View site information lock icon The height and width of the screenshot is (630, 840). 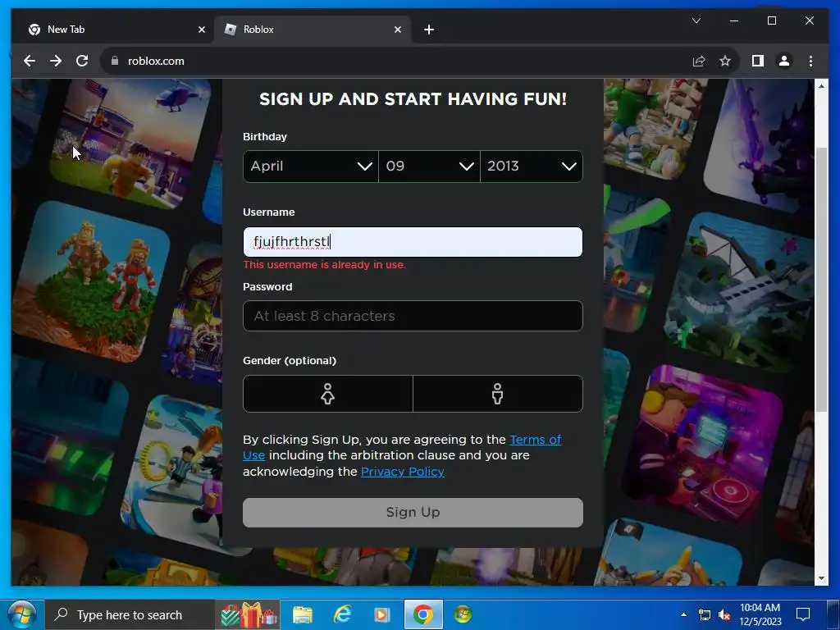point(114,61)
